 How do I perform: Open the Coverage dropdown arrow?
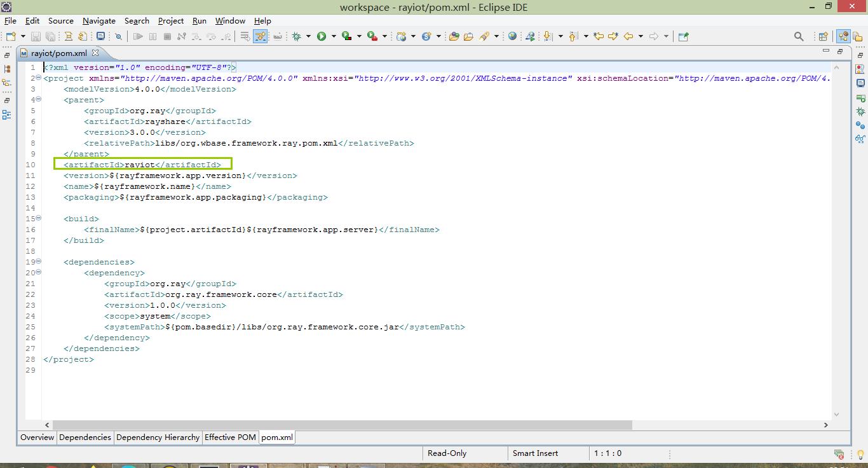(x=358, y=36)
